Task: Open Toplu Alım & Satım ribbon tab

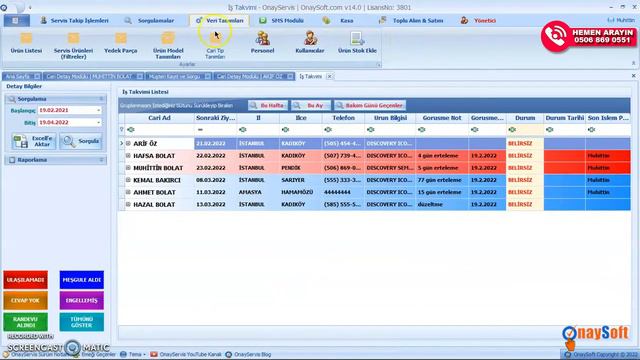Action: [x=411, y=20]
